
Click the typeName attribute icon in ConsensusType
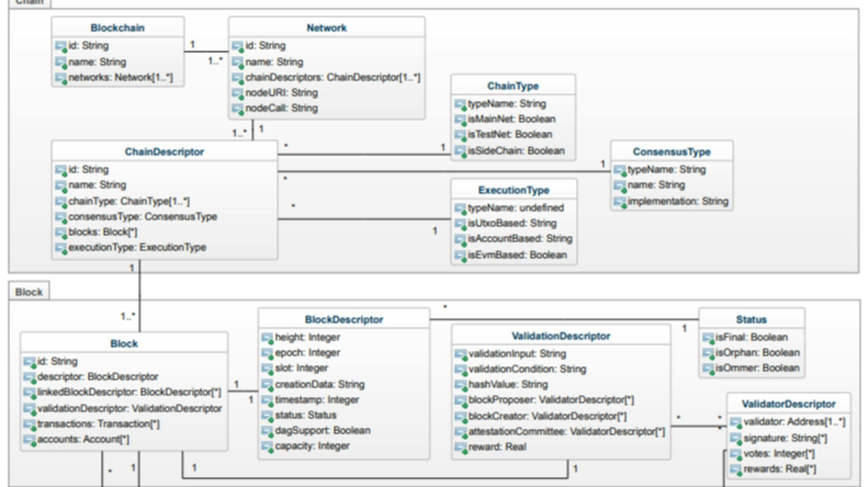[x=620, y=169]
